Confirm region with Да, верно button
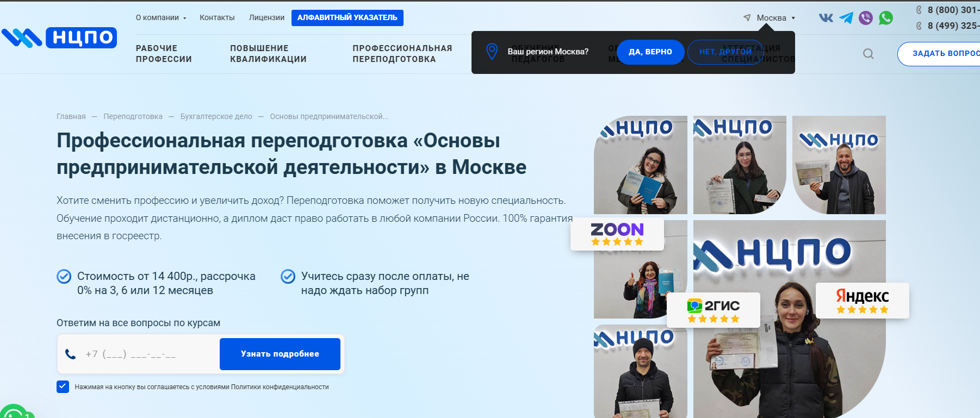 [650, 52]
